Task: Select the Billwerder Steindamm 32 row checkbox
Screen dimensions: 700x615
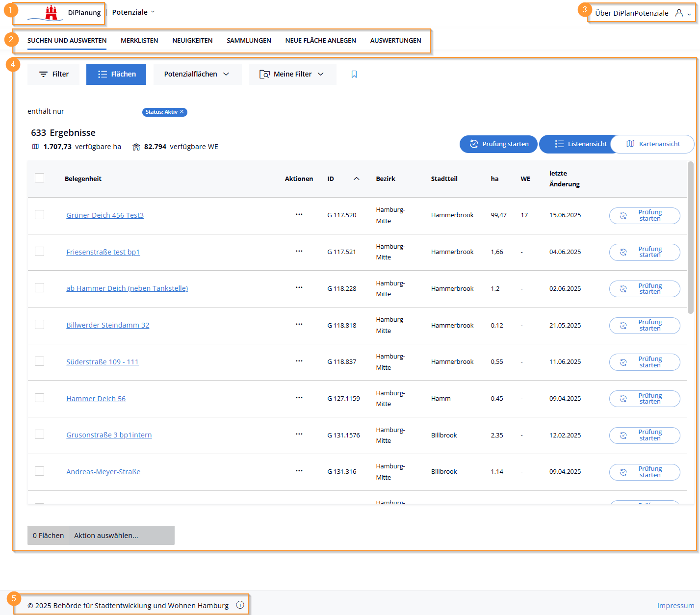Action: pos(40,325)
